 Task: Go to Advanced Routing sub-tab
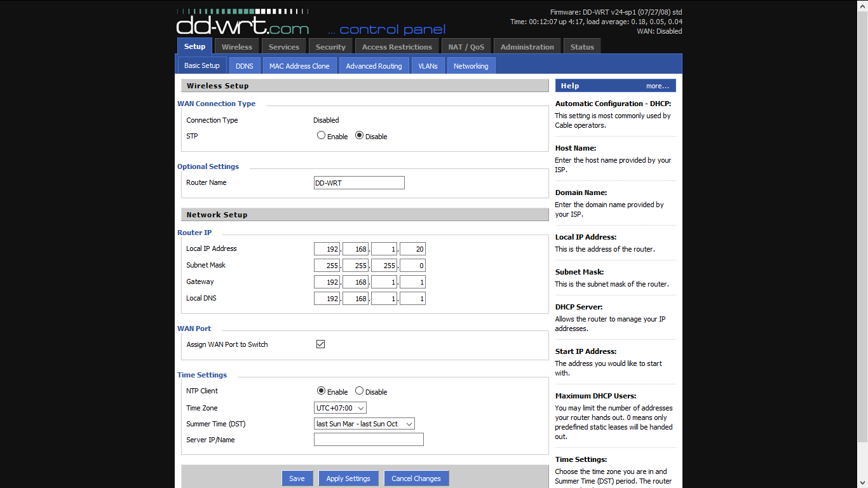click(374, 65)
